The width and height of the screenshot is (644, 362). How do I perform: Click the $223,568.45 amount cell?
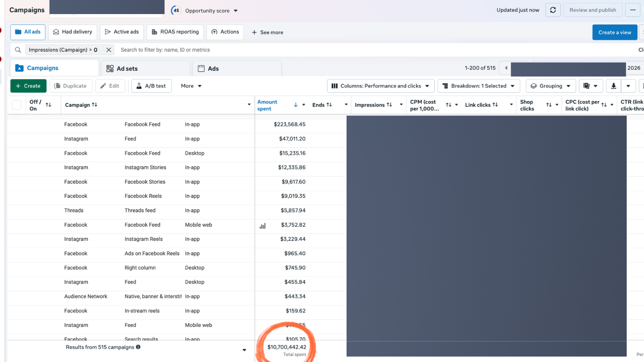(x=289, y=125)
